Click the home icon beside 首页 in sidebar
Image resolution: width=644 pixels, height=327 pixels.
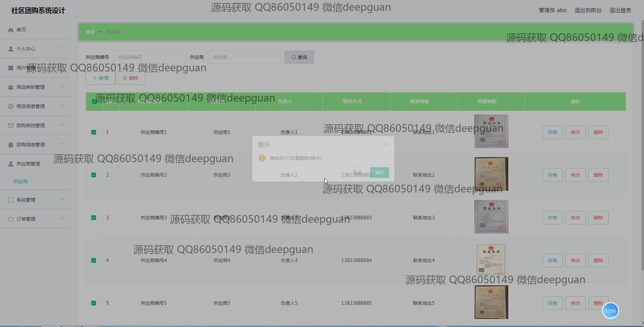11,30
